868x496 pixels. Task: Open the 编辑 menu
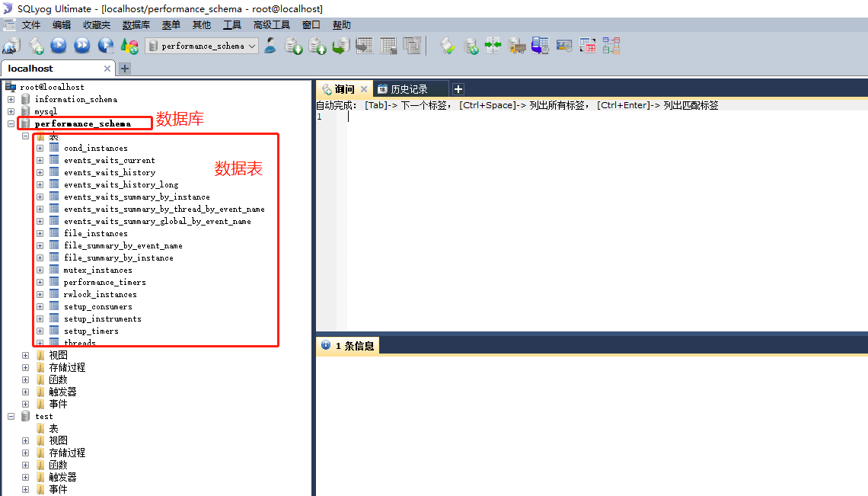coord(62,25)
